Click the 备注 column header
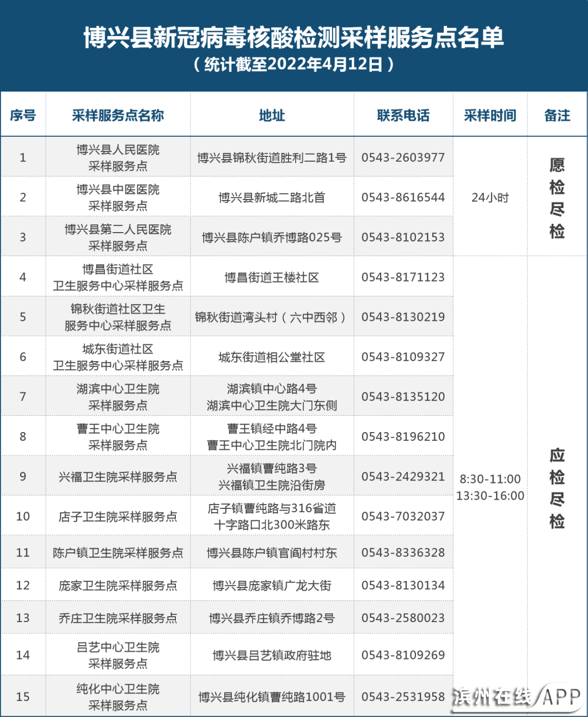588x717 pixels. point(556,115)
